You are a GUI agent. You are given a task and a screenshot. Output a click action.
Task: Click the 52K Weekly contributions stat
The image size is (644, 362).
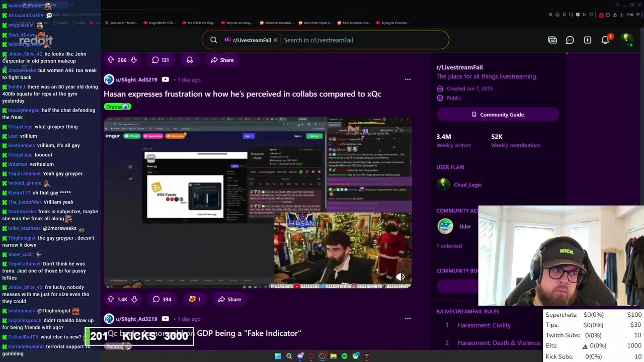(516, 140)
